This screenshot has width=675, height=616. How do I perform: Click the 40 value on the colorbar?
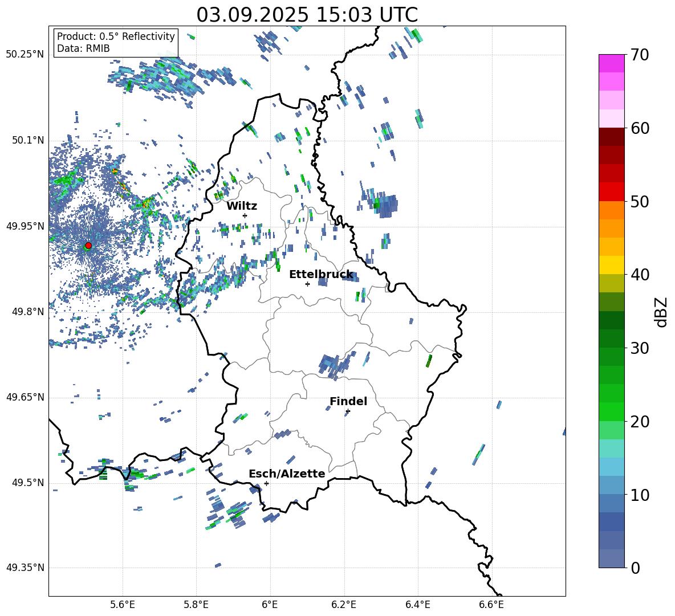point(640,275)
